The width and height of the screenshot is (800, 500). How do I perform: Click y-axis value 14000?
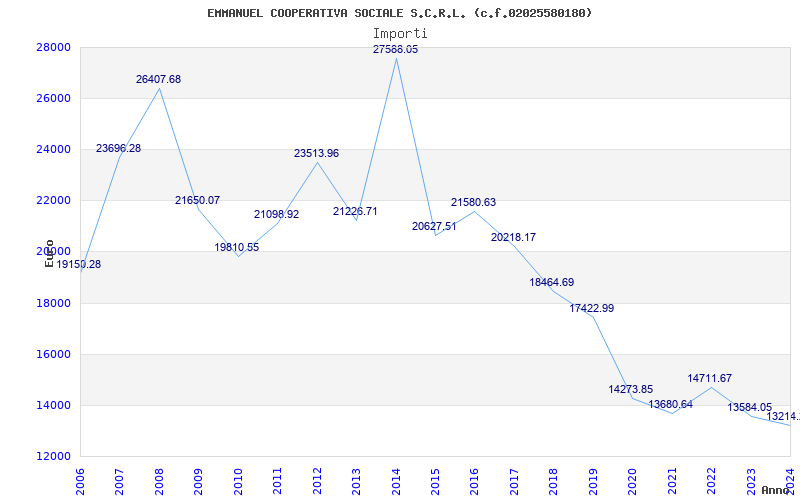click(53, 405)
